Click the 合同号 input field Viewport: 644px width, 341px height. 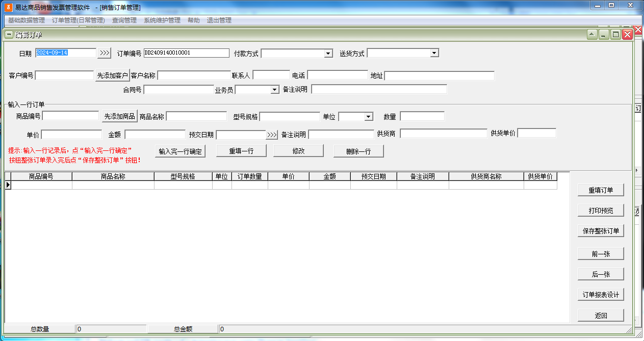tap(179, 90)
